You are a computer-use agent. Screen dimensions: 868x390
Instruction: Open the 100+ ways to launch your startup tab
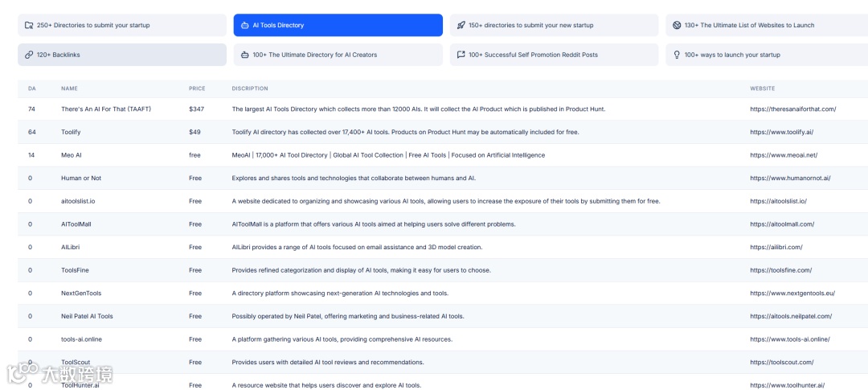(x=767, y=55)
